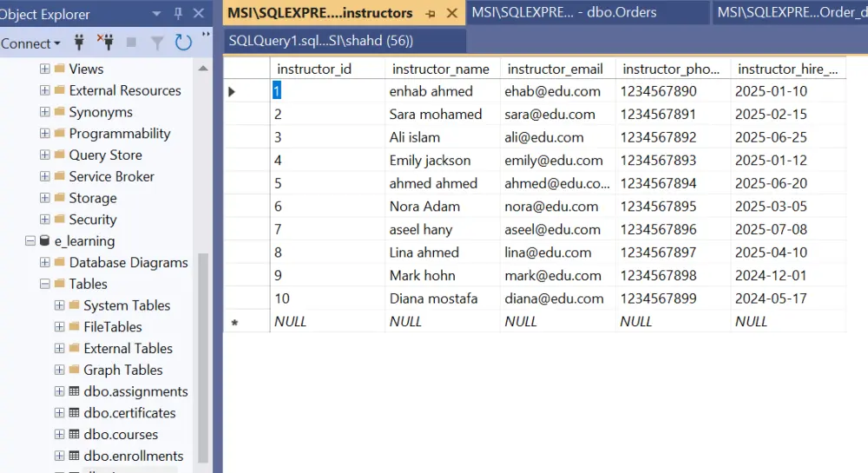The image size is (868, 473).
Task: Click the Database Diagrams folder icon
Action: (60, 262)
